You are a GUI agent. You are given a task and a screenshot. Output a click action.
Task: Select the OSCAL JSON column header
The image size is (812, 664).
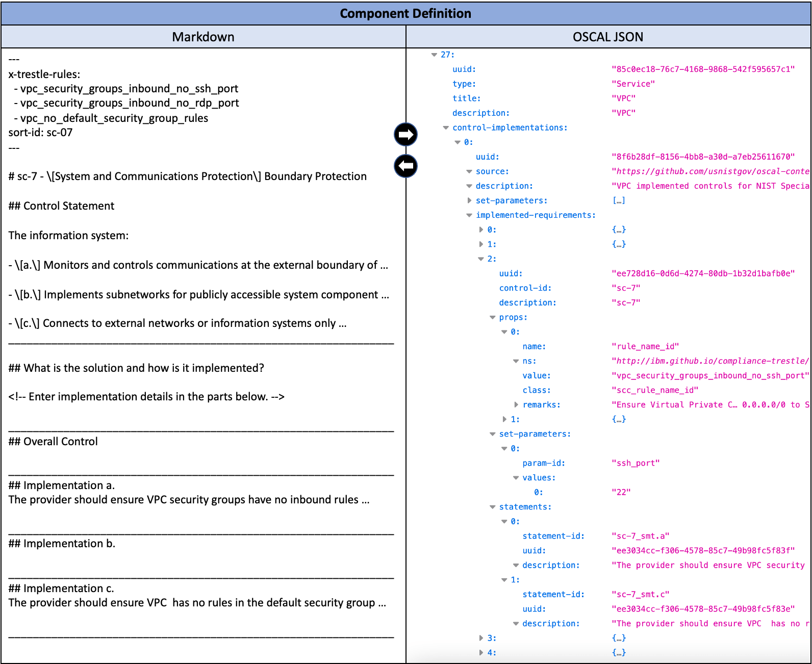click(x=608, y=37)
